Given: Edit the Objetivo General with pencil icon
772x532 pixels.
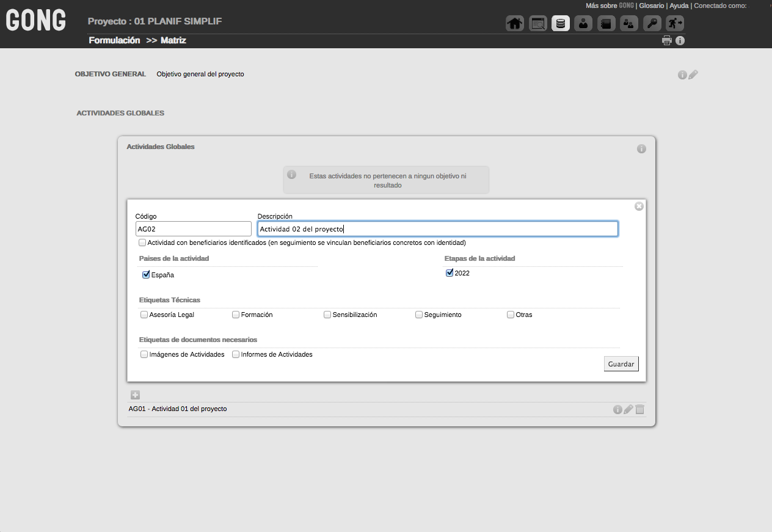Looking at the screenshot, I should click(x=693, y=75).
